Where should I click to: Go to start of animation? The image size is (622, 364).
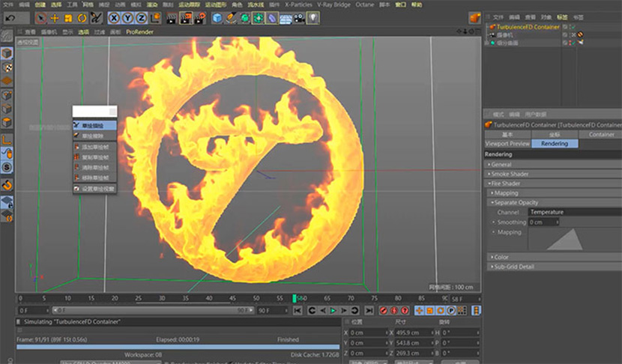297,311
